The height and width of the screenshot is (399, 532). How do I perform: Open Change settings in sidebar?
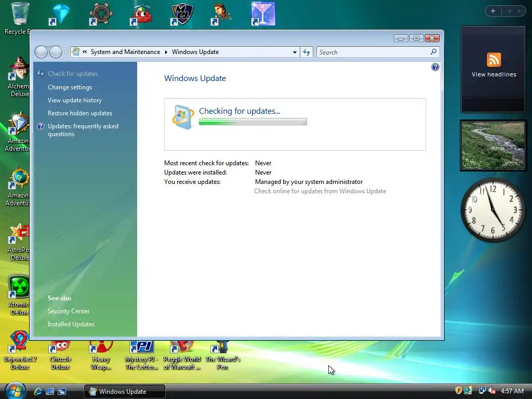pyautogui.click(x=70, y=87)
